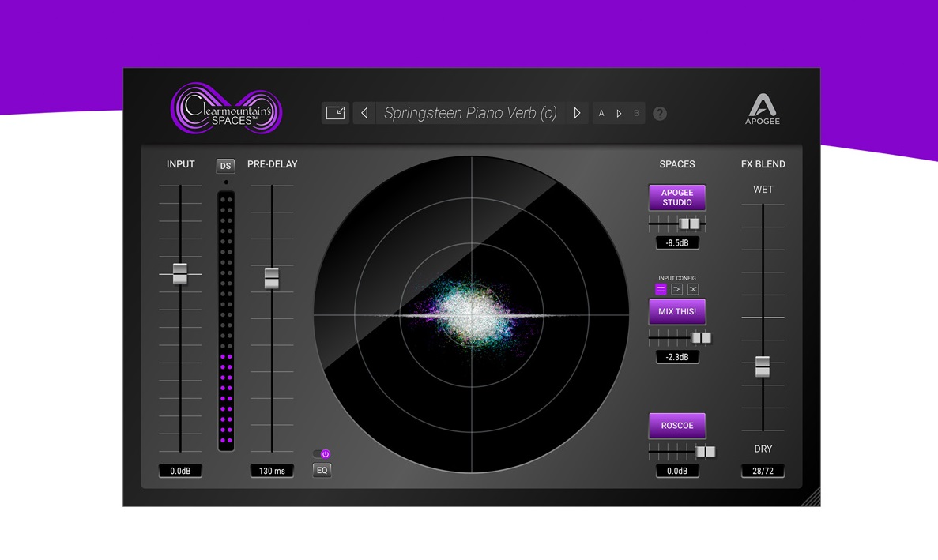The image size is (938, 560).
Task: Click the Roscoe level slider handle
Action: (x=705, y=451)
